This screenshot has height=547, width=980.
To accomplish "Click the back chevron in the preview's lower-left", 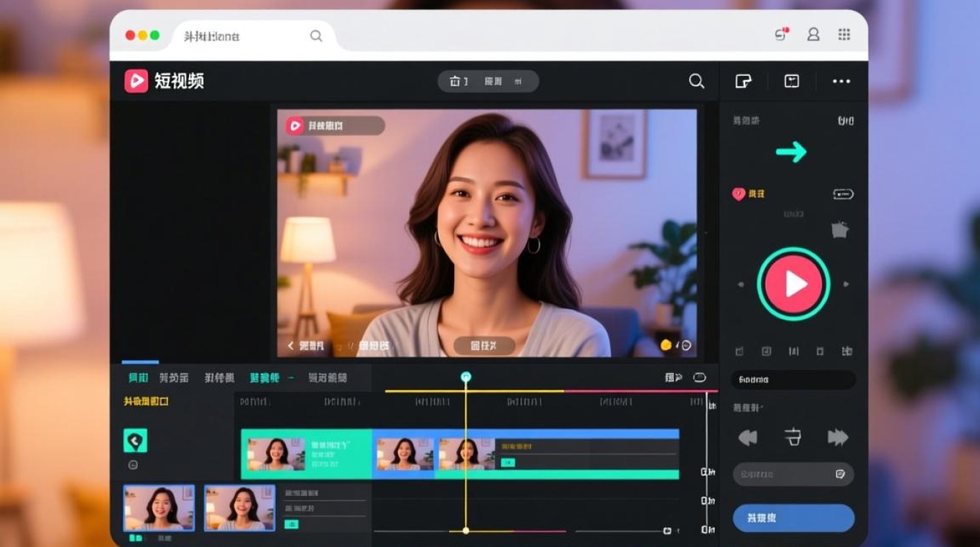I will (291, 346).
